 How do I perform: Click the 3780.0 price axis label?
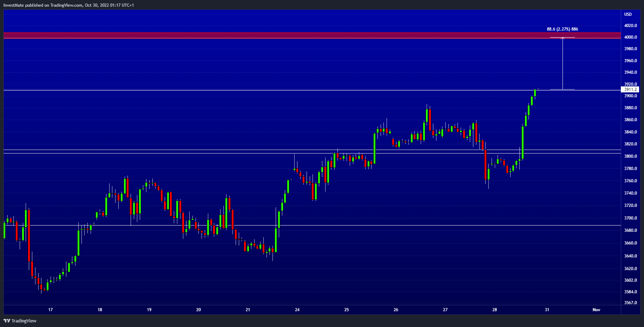click(x=631, y=169)
